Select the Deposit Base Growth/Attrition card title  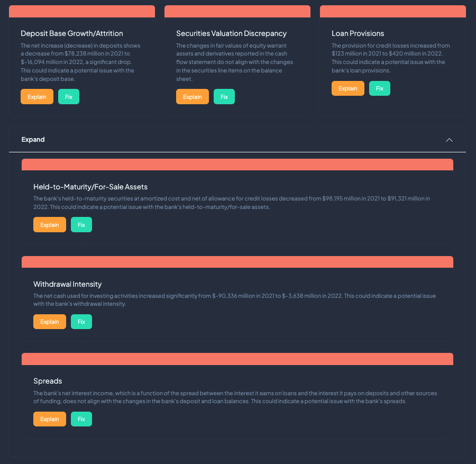72,33
